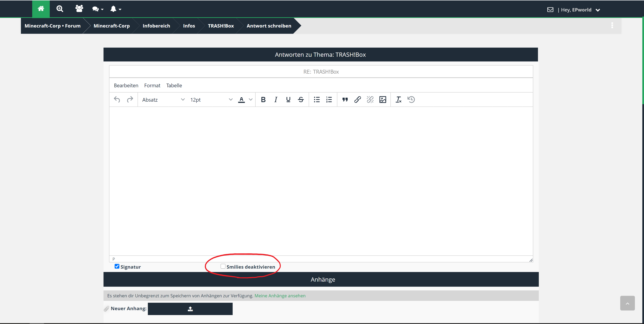This screenshot has width=644, height=324.
Task: Toggle the bulleted list icon
Action: tap(317, 100)
